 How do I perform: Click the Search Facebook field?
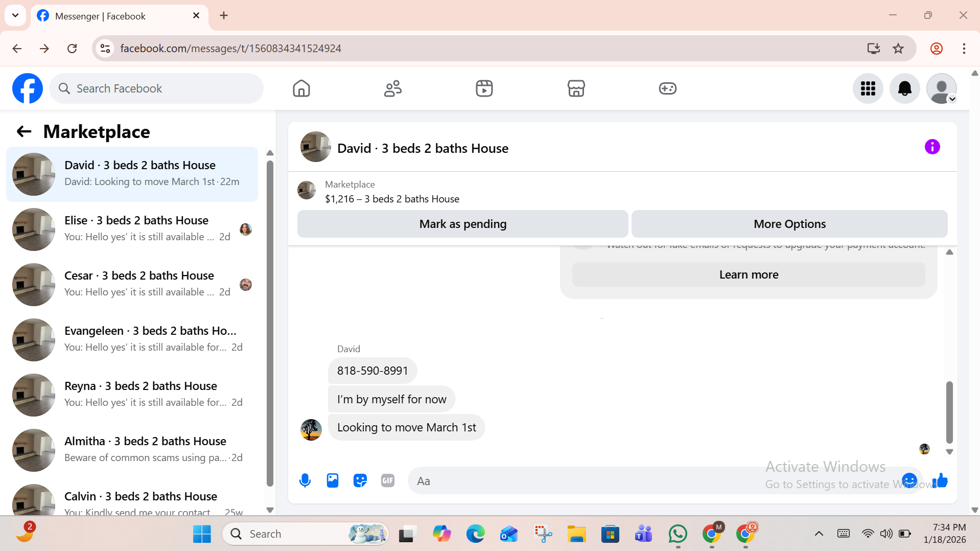(156, 88)
